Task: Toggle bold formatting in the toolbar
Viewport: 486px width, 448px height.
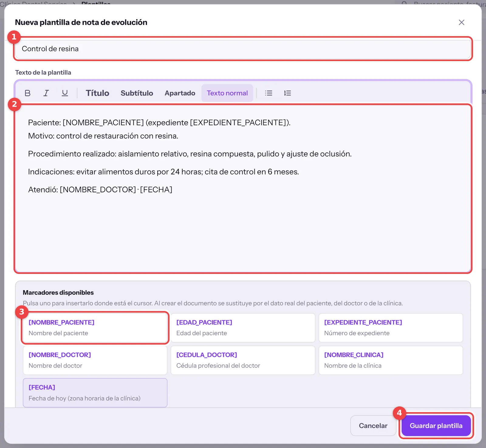Action: coord(27,93)
